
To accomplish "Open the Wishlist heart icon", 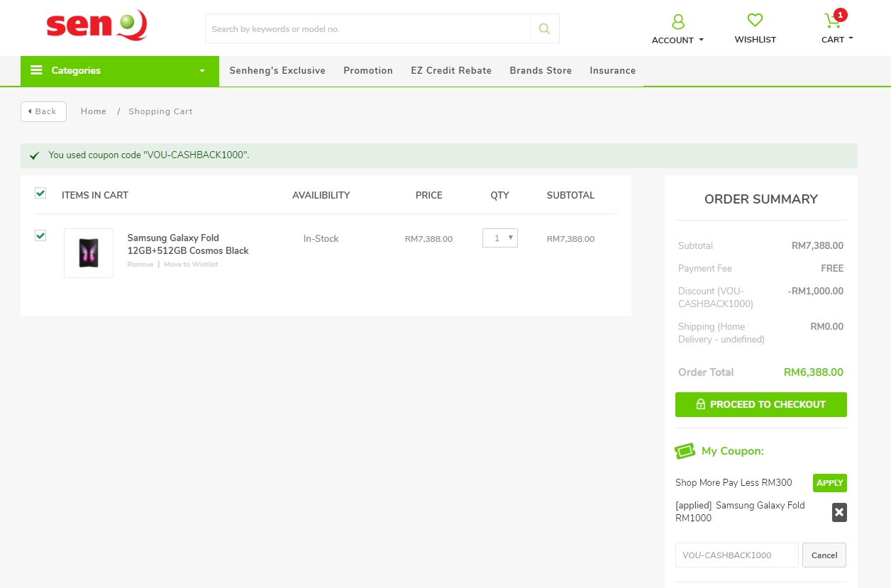I will (755, 21).
